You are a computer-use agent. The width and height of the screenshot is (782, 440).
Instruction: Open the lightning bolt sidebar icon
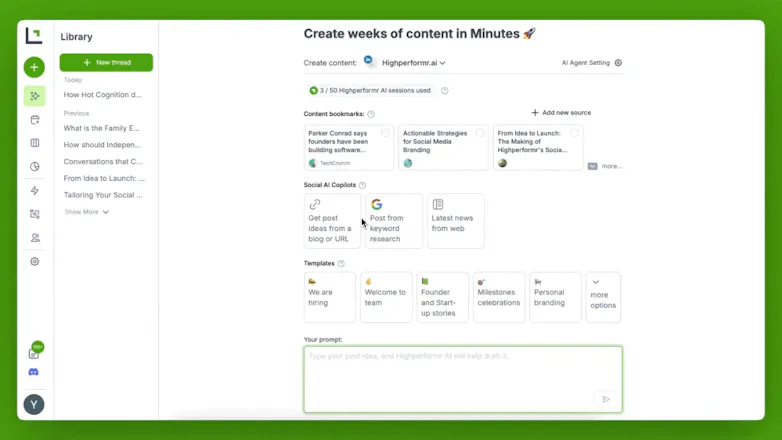34,191
